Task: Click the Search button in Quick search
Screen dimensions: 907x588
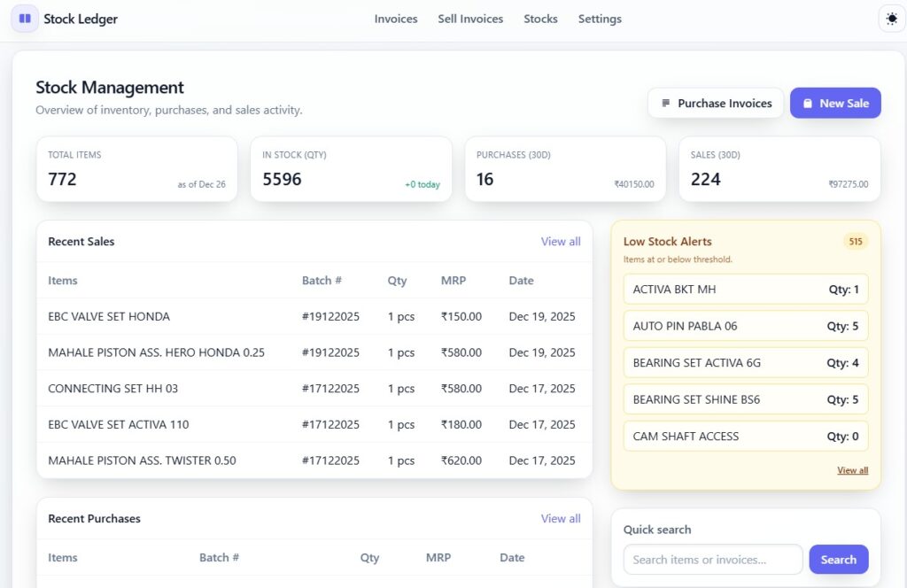Action: [x=838, y=559]
